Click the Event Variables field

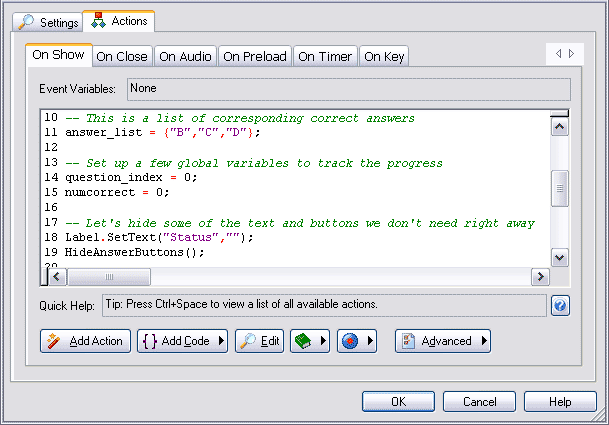(x=348, y=89)
